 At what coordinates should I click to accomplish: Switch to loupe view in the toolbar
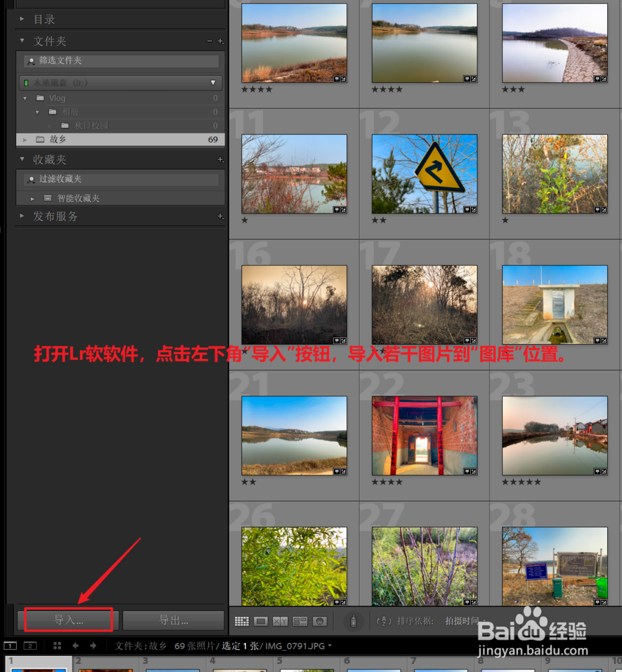pos(261,621)
